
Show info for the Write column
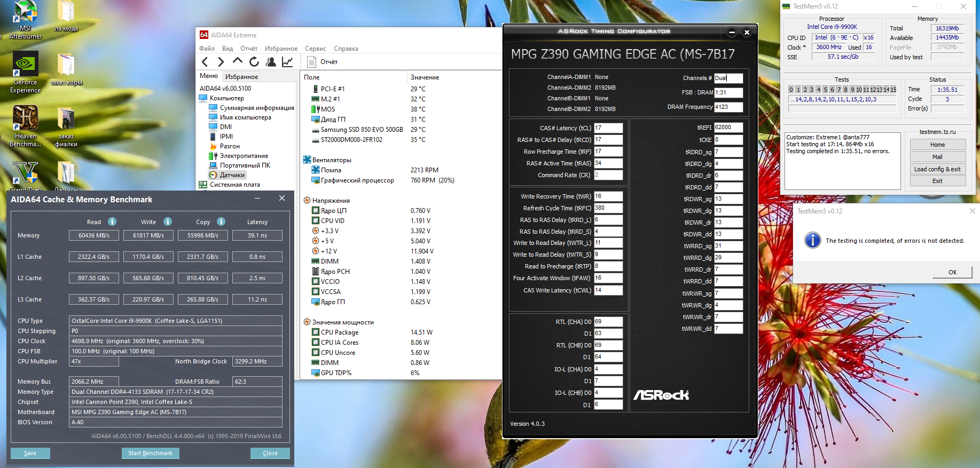pos(168,221)
